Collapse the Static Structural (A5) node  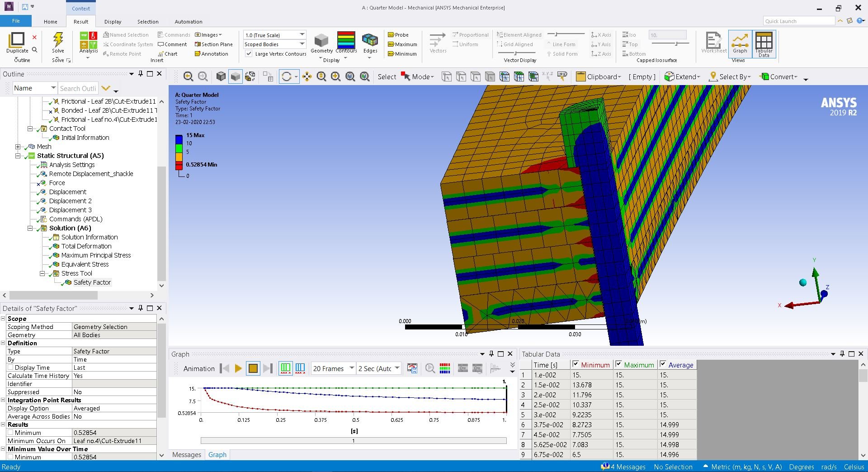tap(18, 156)
